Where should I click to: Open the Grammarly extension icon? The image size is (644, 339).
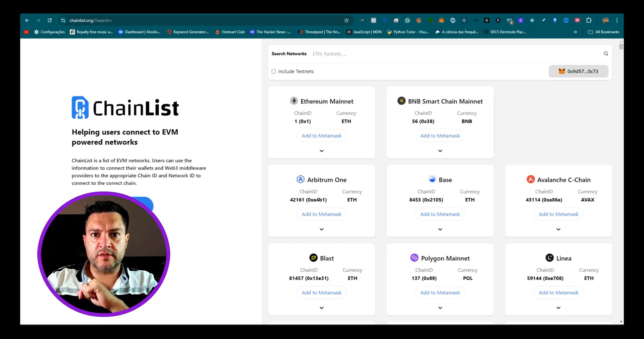tap(408, 20)
